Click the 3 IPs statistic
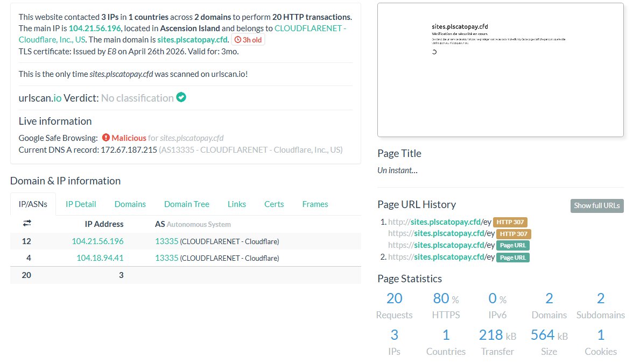The height and width of the screenshot is (364, 633). click(x=395, y=342)
